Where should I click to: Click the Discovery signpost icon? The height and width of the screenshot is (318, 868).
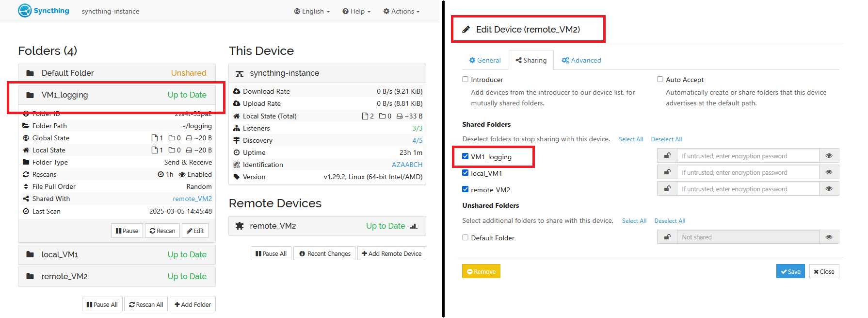click(237, 140)
